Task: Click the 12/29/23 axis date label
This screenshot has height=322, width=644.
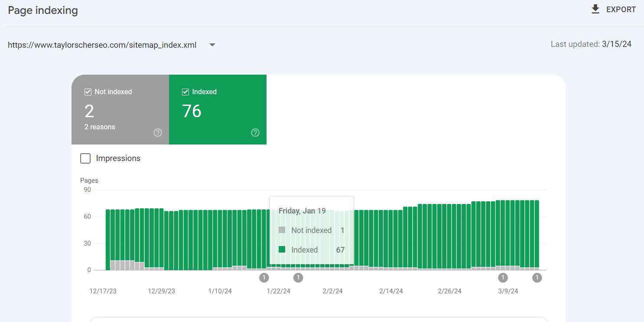Action: [161, 291]
